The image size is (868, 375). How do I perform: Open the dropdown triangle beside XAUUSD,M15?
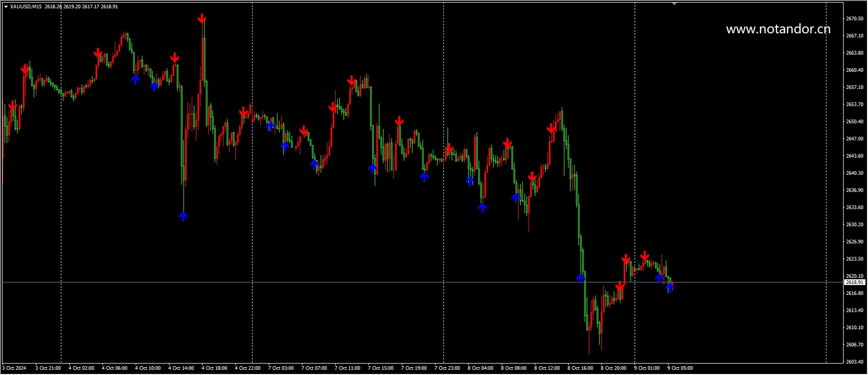(6, 7)
